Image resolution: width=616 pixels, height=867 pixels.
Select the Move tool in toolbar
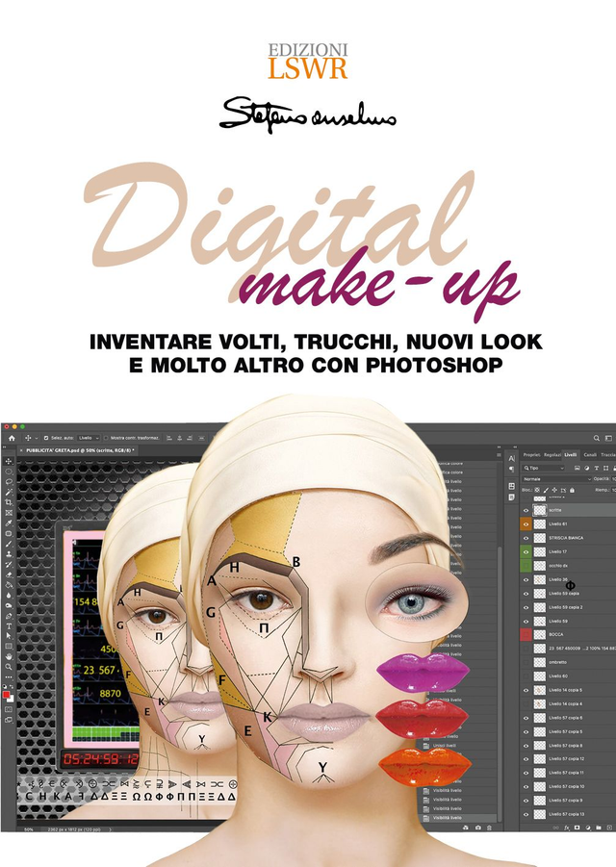pos(9,461)
